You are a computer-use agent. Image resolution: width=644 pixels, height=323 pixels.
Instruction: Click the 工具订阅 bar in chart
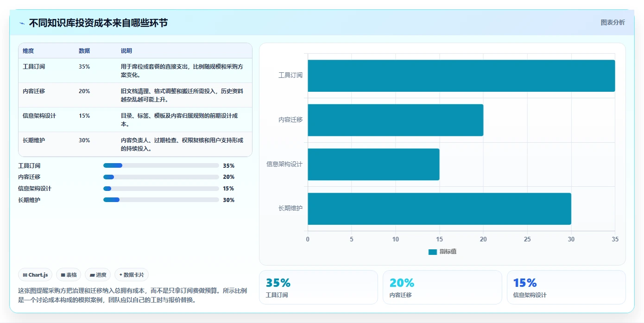coord(461,76)
